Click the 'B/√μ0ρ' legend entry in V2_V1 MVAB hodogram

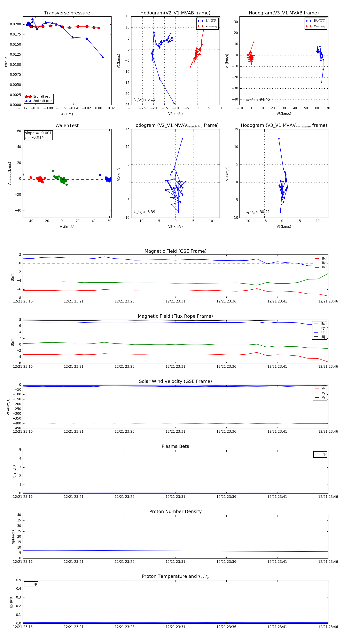(207, 21)
